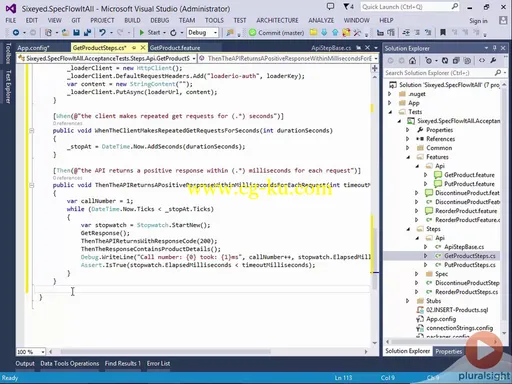The height and width of the screenshot is (384, 512).
Task: Start debugging with the Start button
Action: tap(150, 33)
